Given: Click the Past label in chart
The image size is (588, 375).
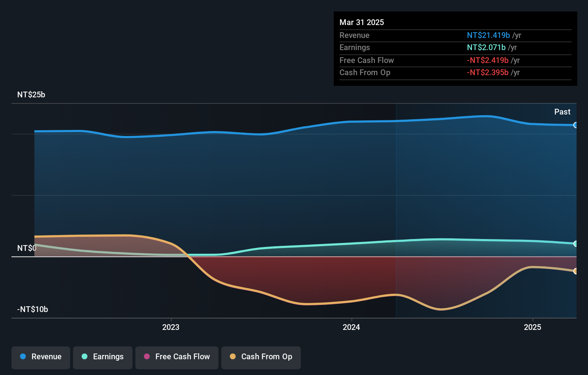Looking at the screenshot, I should (562, 112).
